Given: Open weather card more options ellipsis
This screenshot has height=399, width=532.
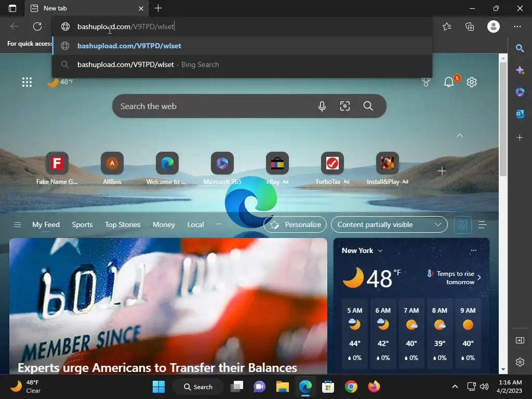Looking at the screenshot, I should tap(474, 250).
